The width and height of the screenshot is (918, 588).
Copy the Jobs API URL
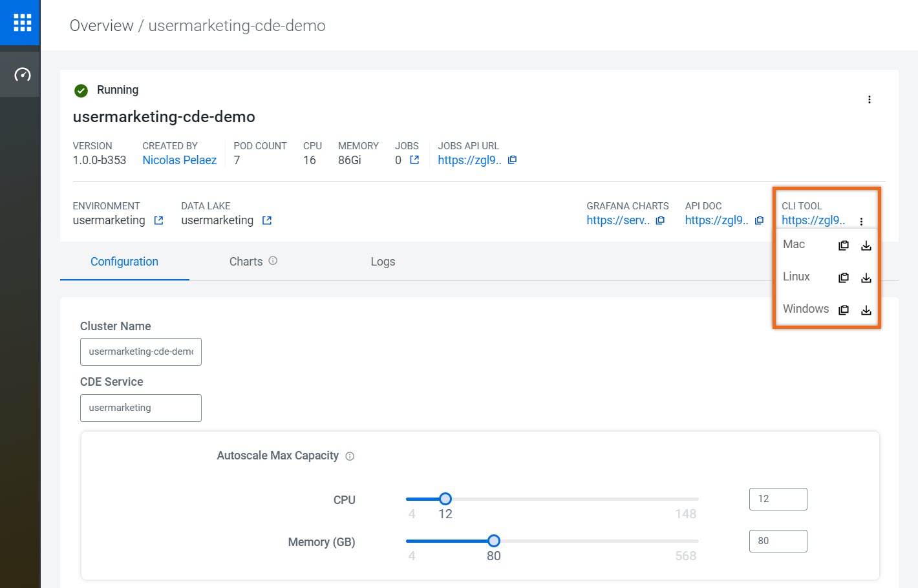point(512,160)
